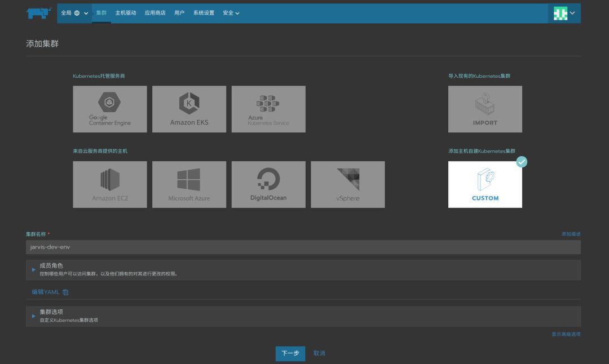Select Amazon EKS provider card
This screenshot has height=364, width=609.
click(x=189, y=109)
